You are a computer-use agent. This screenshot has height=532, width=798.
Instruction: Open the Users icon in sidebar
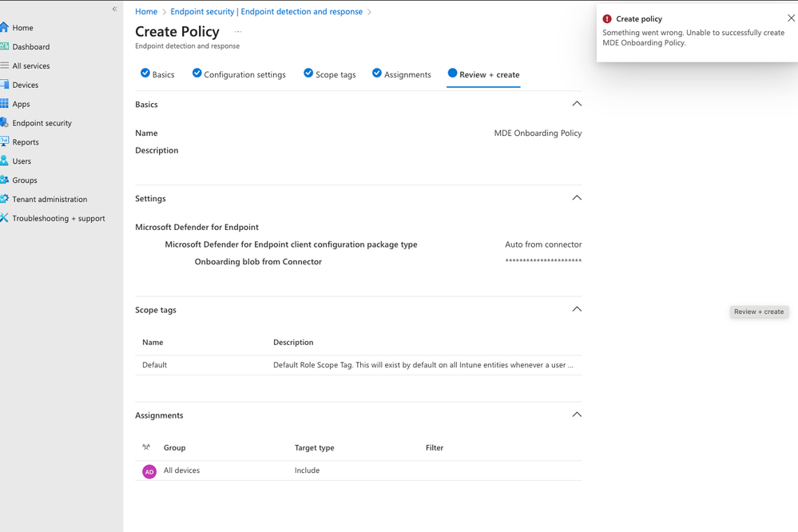point(4,161)
